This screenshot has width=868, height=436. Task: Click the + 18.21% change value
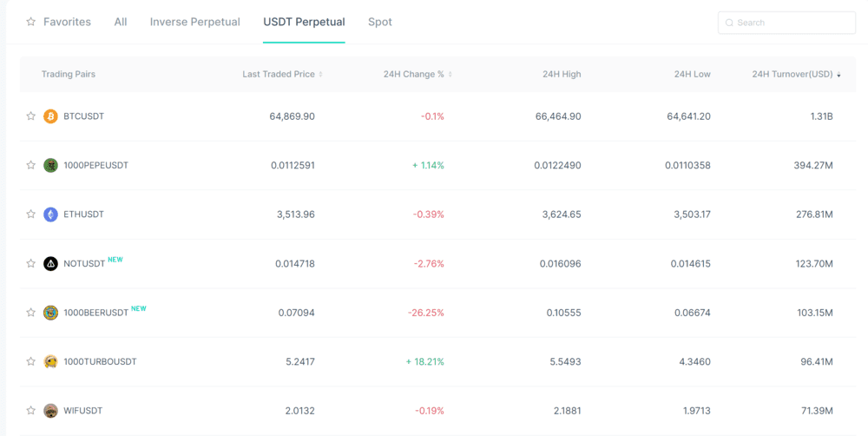[425, 362]
